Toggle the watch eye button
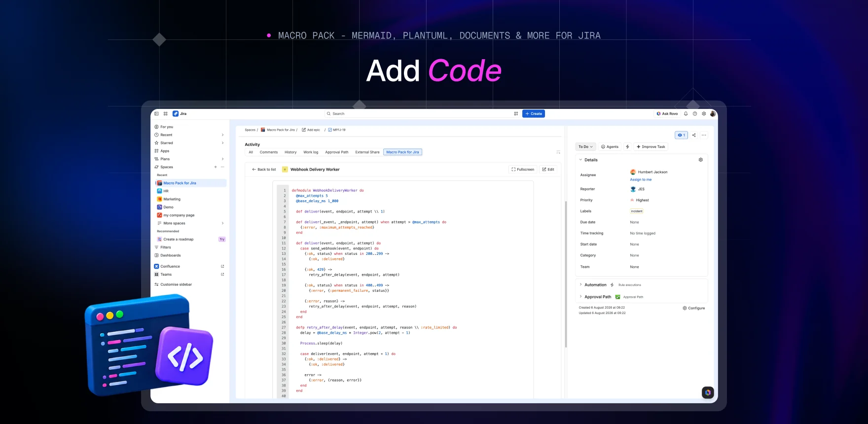868x424 pixels. pos(681,135)
